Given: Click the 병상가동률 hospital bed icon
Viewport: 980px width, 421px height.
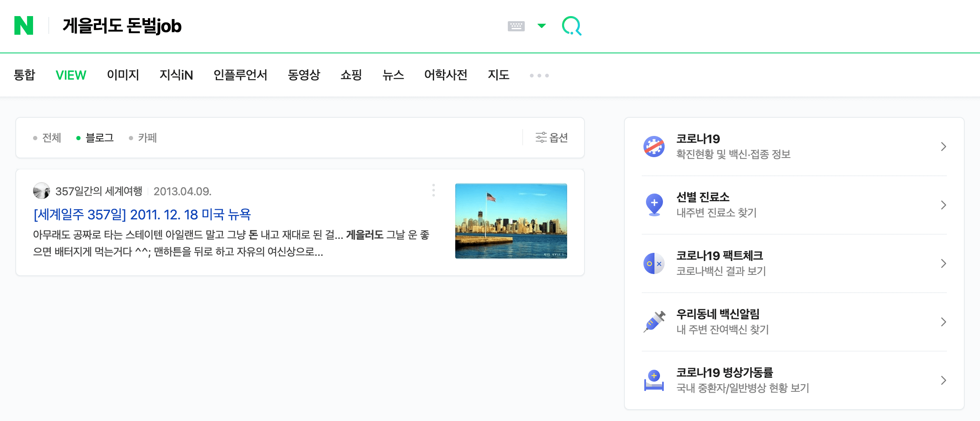Looking at the screenshot, I should [x=654, y=380].
